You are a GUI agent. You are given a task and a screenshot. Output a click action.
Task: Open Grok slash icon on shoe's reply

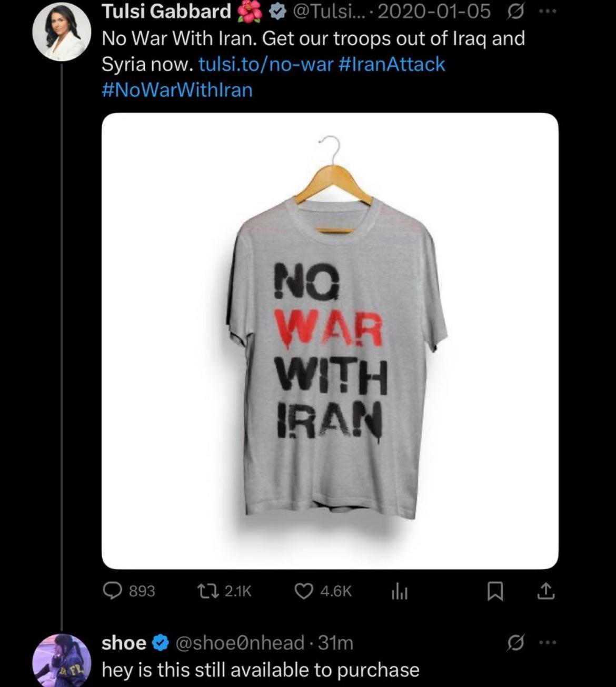click(515, 643)
